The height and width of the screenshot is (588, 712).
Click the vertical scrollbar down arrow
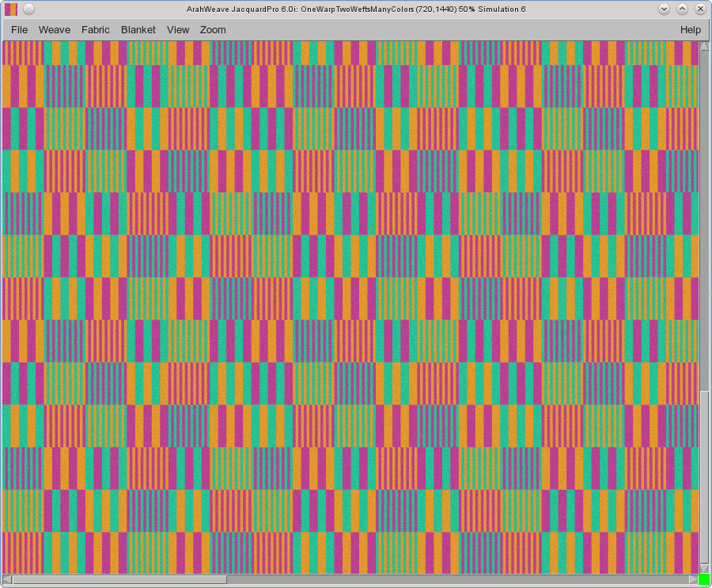[704, 568]
